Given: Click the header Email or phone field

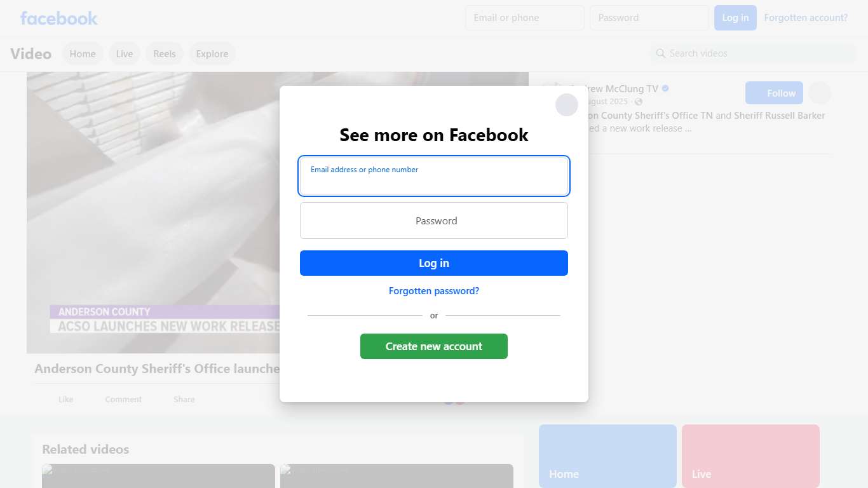Looking at the screenshot, I should pyautogui.click(x=524, y=18).
